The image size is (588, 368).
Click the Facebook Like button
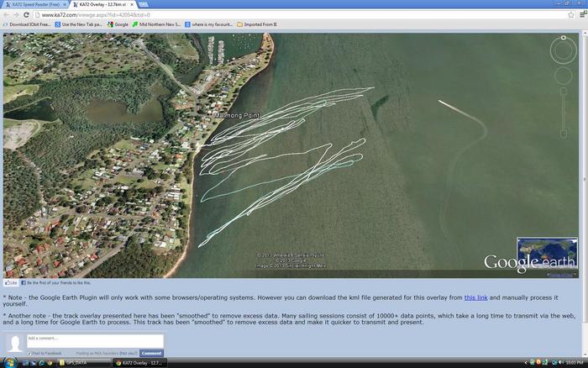(12, 283)
